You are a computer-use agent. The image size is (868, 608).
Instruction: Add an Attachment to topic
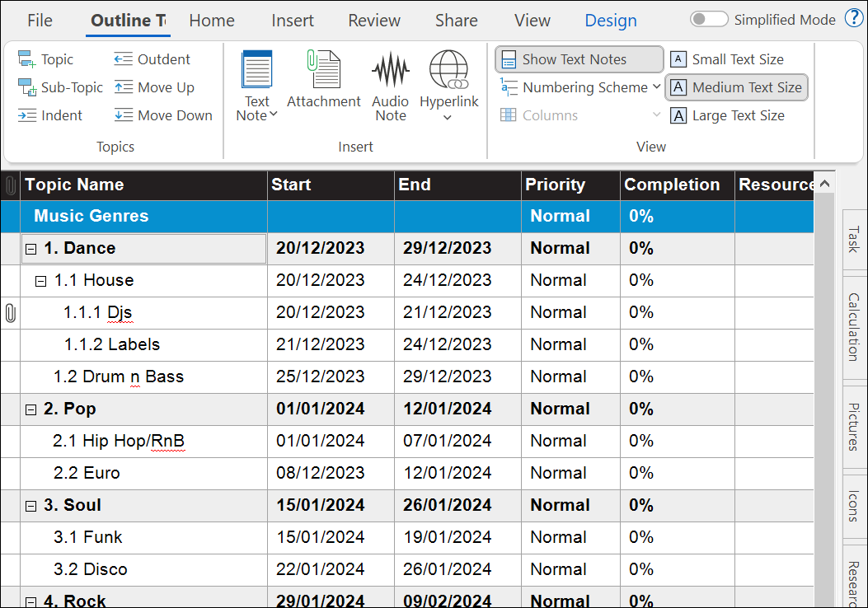(x=323, y=80)
